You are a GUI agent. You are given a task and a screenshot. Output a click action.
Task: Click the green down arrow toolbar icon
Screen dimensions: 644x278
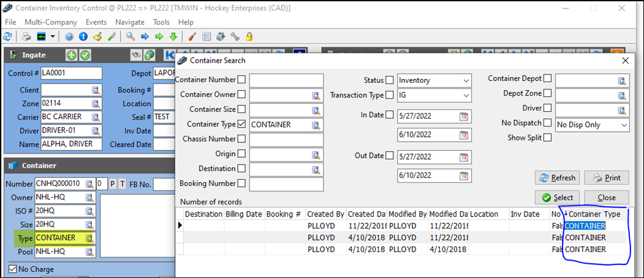coord(173,37)
